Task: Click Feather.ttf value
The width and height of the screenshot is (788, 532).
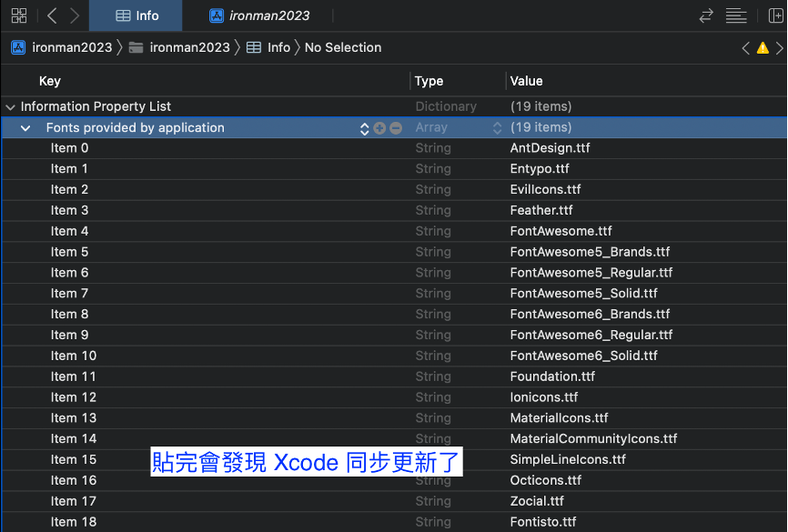Action: tap(541, 210)
